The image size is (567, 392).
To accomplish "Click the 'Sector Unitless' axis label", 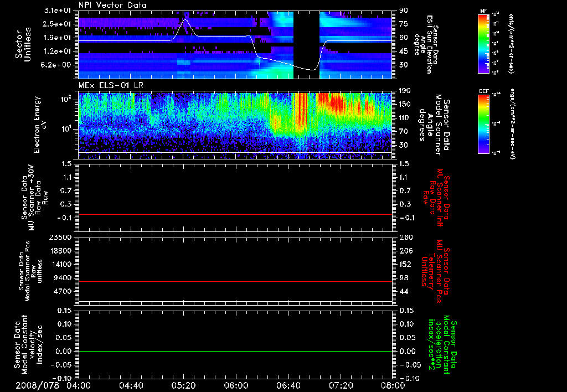I will pos(23,44).
